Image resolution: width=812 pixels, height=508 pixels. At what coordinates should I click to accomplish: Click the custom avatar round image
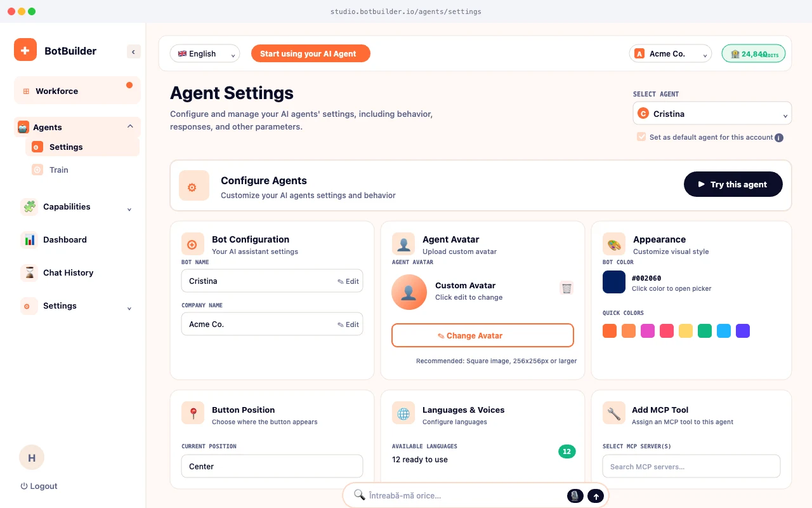click(x=409, y=292)
